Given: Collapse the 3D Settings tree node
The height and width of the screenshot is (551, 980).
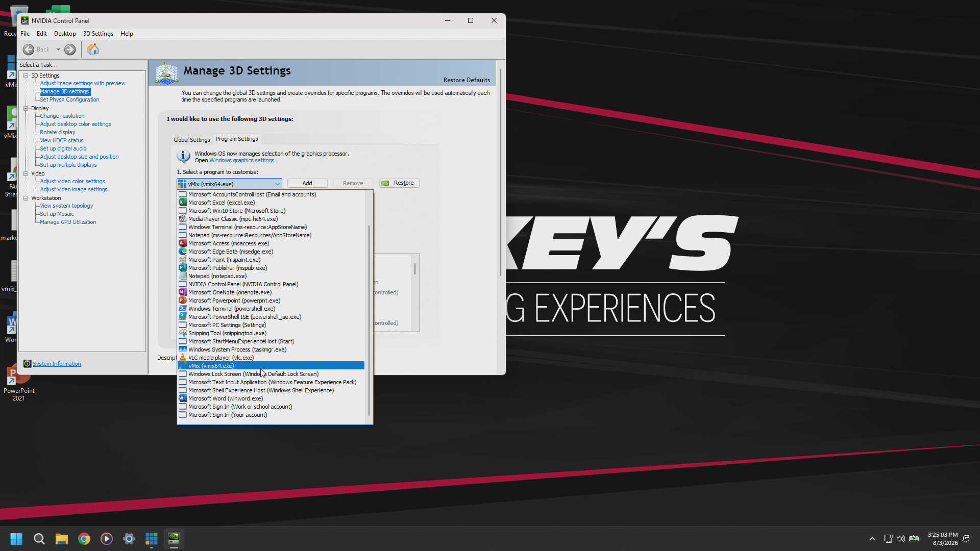Looking at the screenshot, I should (x=26, y=76).
